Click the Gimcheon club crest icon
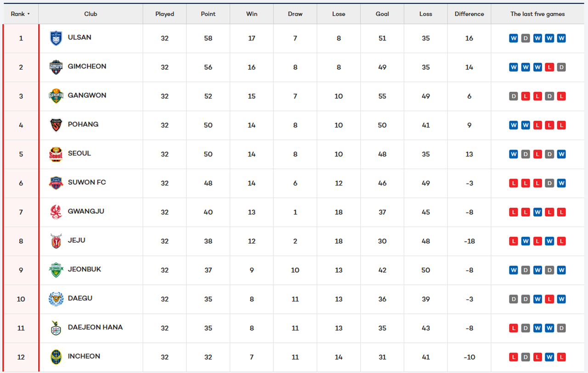Viewport: 588px width, 373px height. [x=56, y=67]
